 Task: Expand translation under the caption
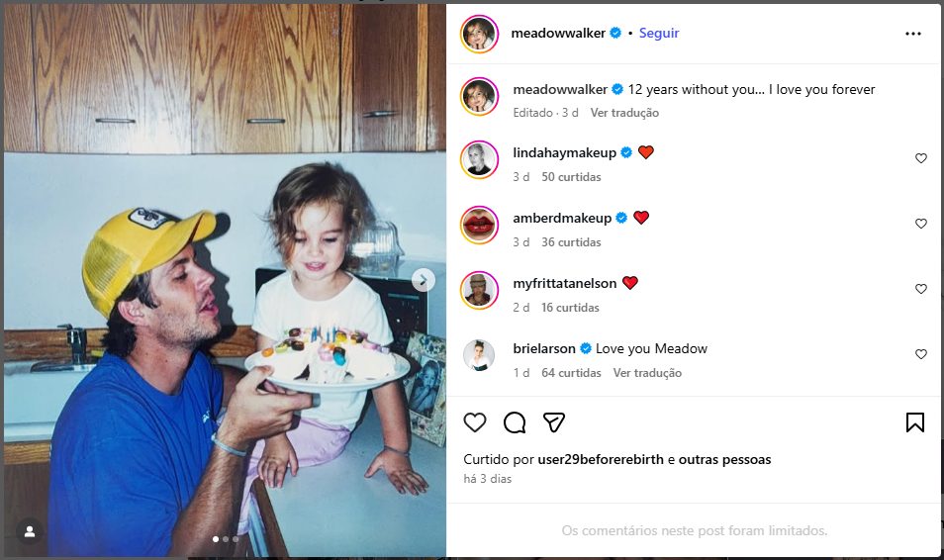pyautogui.click(x=624, y=113)
